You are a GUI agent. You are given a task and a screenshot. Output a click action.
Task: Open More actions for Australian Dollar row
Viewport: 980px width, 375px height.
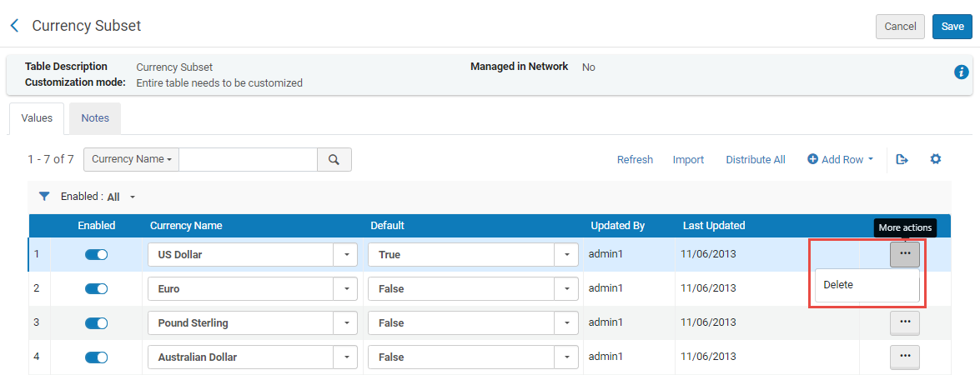(905, 357)
